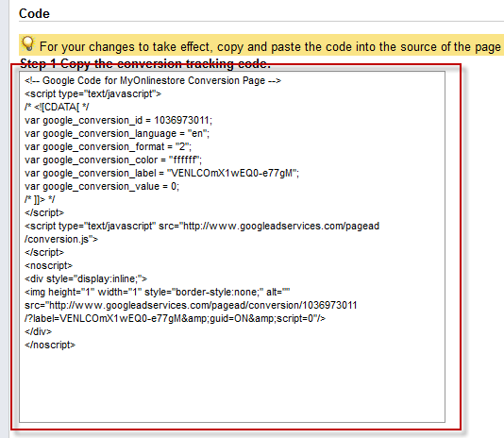Image resolution: width=504 pixels, height=438 pixels.
Task: Click the img height="1" width="1" line
Action: 158,292
